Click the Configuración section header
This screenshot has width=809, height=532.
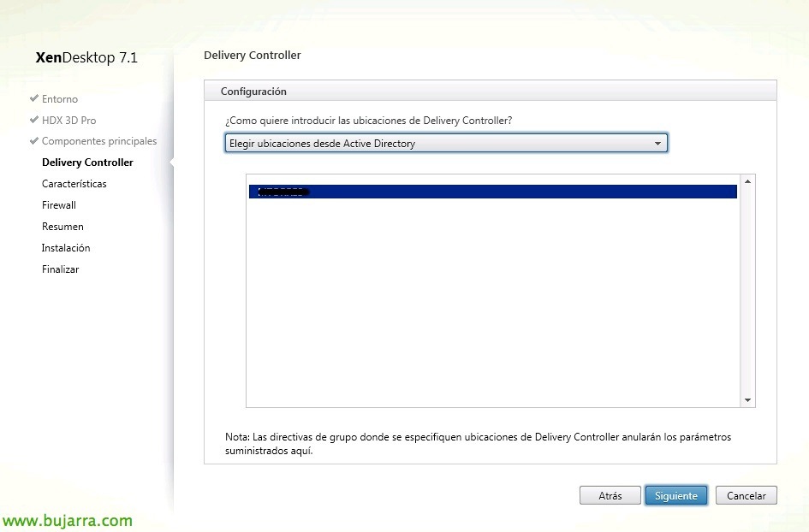click(491, 91)
